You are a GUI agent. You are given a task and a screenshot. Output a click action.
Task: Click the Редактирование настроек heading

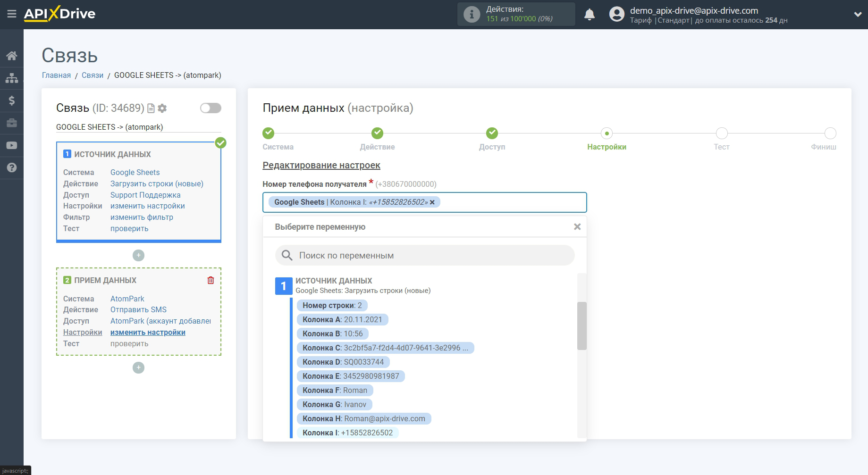[x=321, y=165]
